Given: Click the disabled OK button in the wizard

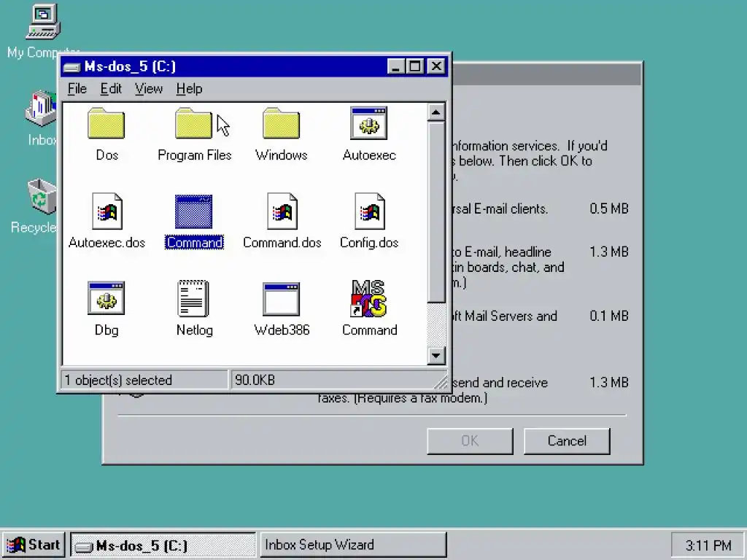Looking at the screenshot, I should [470, 441].
